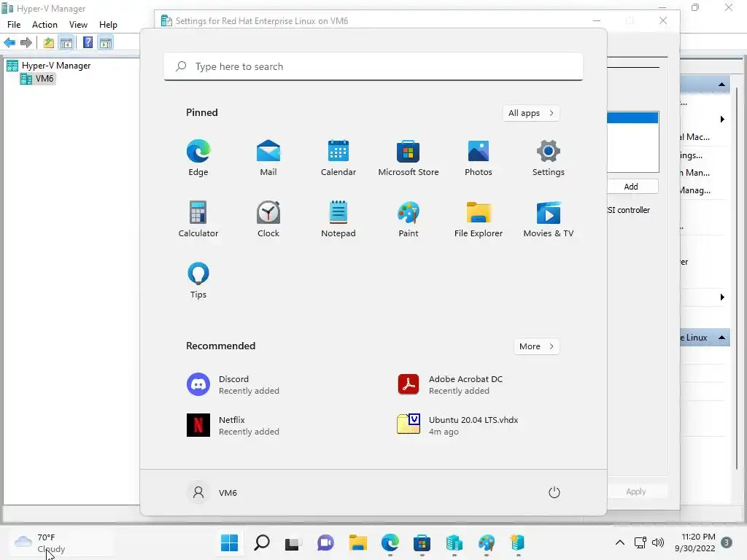This screenshot has width=747, height=560.
Task: Click the Forward arrow in Hyper-V toolbar
Action: [x=26, y=43]
